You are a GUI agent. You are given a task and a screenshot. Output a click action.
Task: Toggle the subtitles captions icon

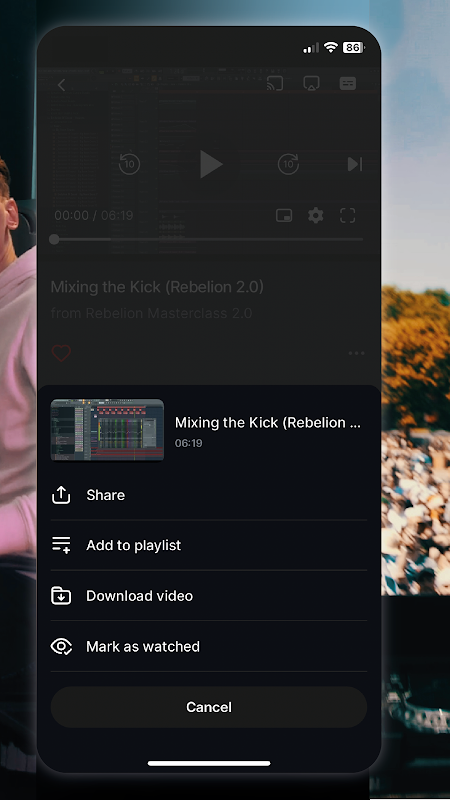pos(348,83)
